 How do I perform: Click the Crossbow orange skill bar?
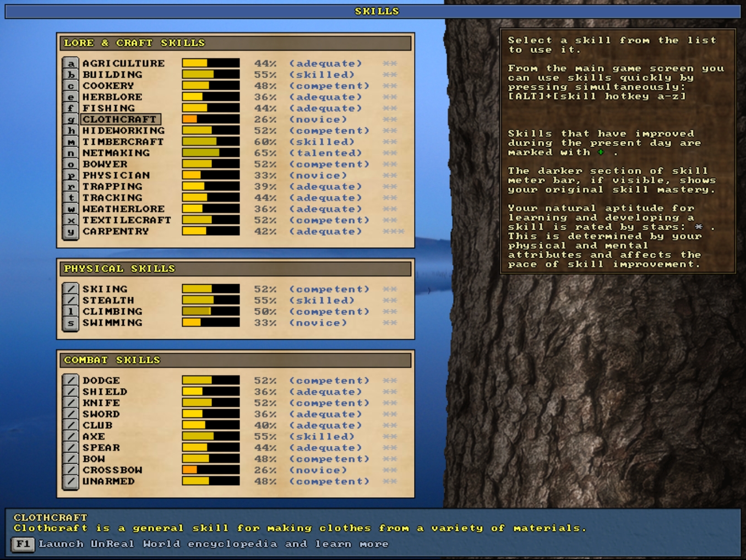tap(210, 470)
